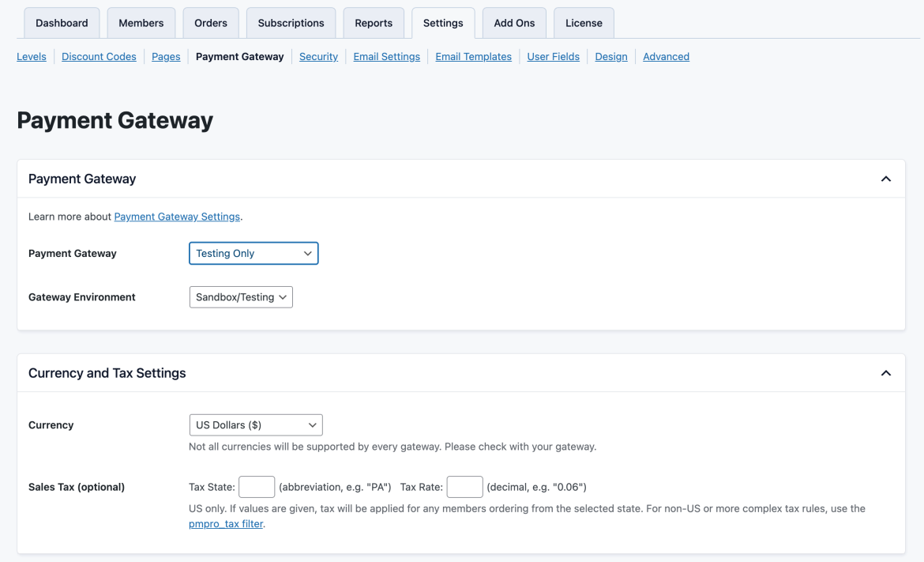This screenshot has height=562, width=924.
Task: Open the Discount Codes settings
Action: (99, 56)
